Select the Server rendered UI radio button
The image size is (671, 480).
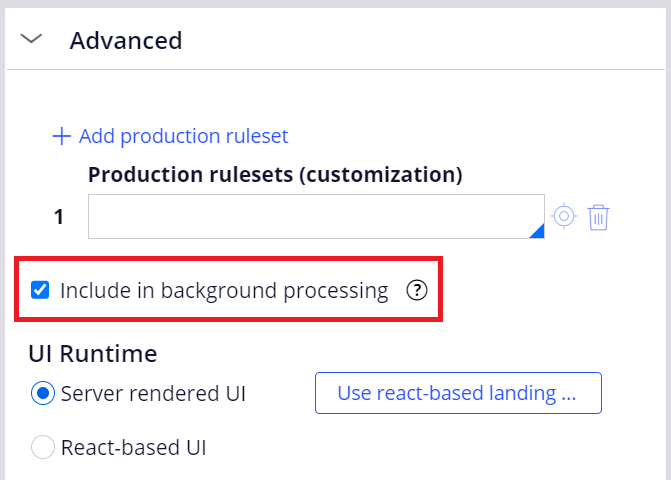coord(43,393)
